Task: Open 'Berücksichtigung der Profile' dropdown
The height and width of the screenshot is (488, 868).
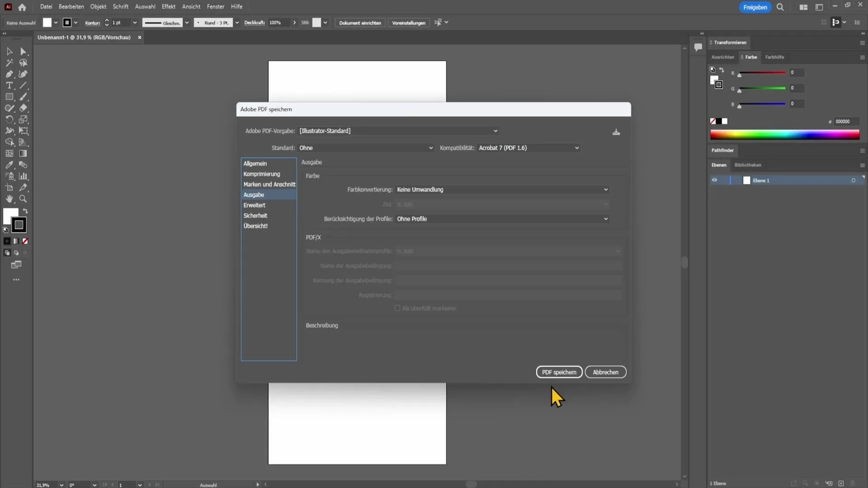Action: (x=503, y=219)
